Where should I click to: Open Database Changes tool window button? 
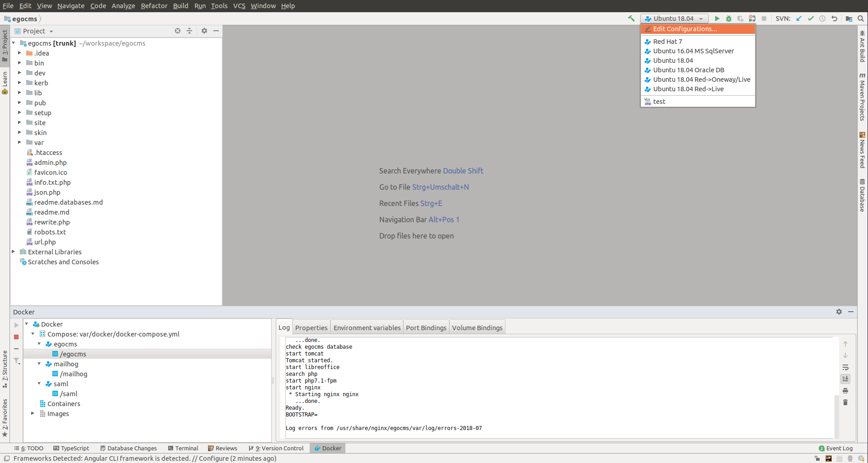[x=128, y=448]
